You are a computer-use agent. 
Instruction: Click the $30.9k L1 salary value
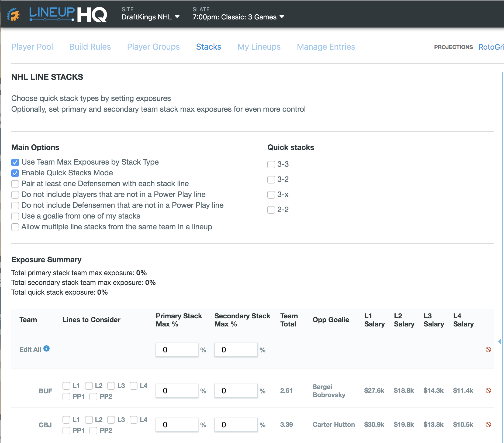pos(374,425)
